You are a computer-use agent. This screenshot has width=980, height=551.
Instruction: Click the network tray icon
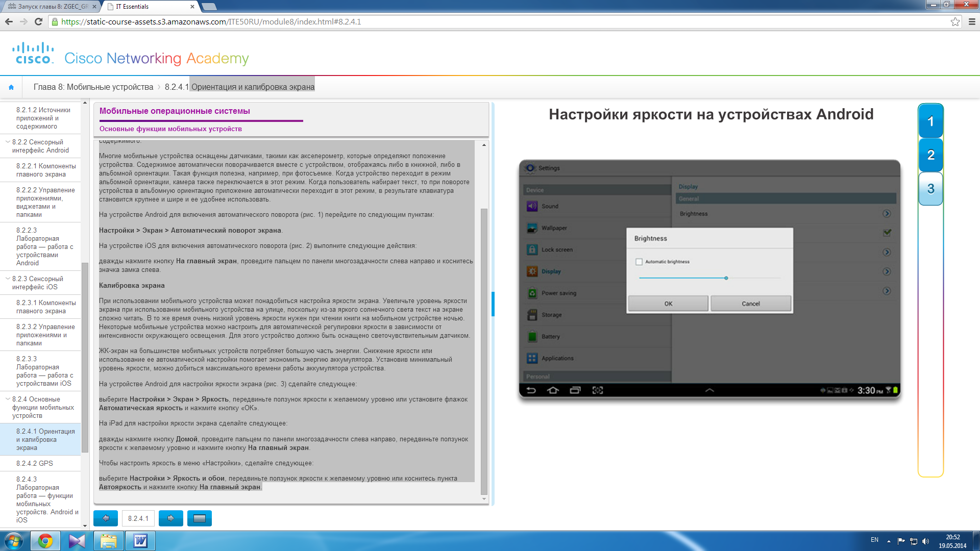click(914, 541)
